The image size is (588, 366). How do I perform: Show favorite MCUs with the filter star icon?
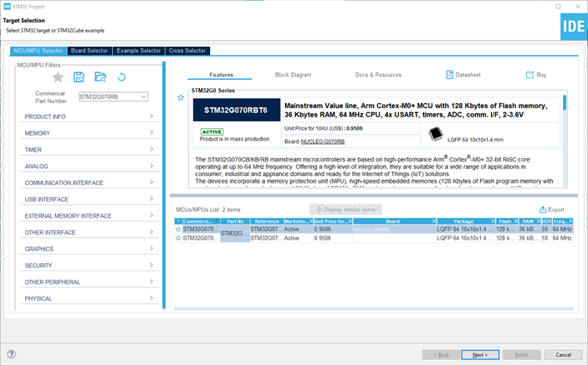point(58,77)
